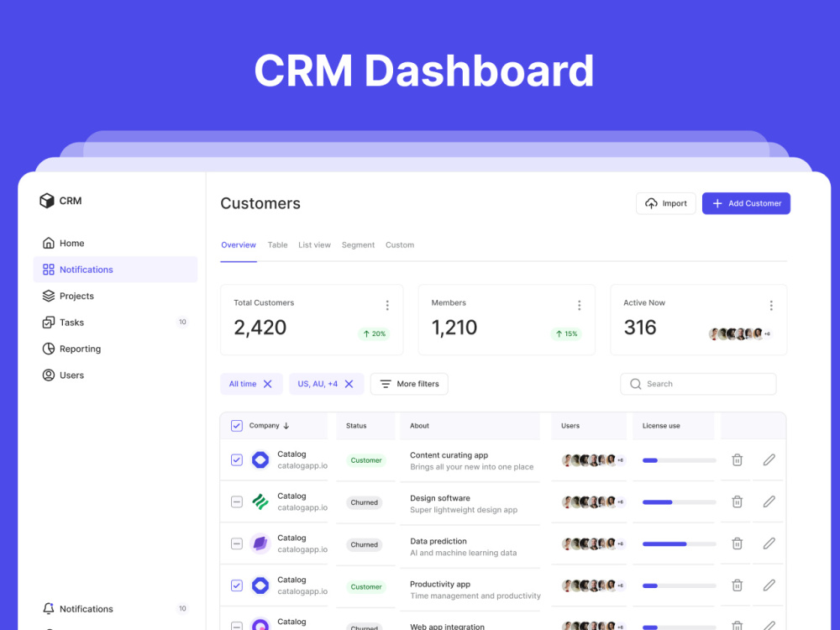This screenshot has width=840, height=630.
Task: Click the Active Now avatar group
Action: (740, 333)
